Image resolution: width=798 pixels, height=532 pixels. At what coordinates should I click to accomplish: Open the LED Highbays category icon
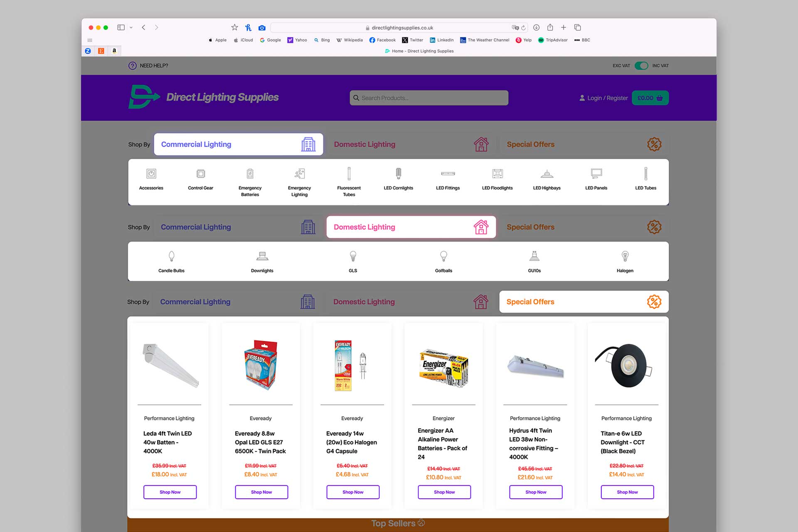pyautogui.click(x=547, y=174)
